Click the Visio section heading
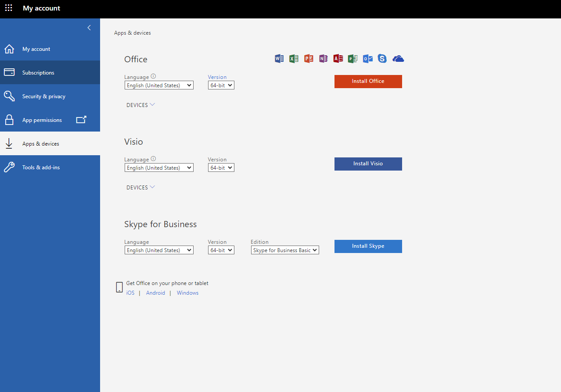 pos(133,142)
